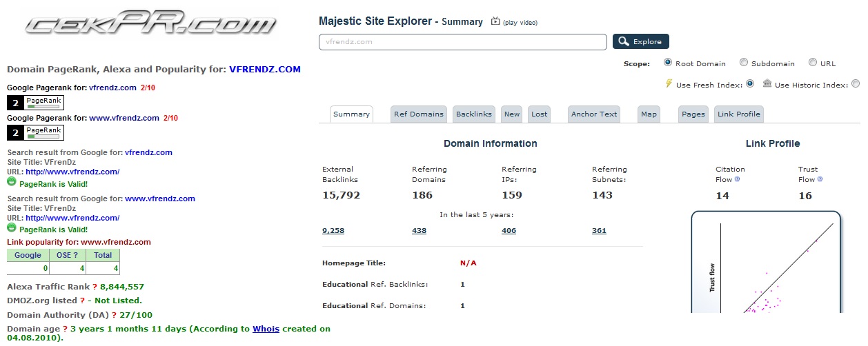Click www.vfrendz.com link beside second Google Pagerank

pyautogui.click(x=124, y=118)
